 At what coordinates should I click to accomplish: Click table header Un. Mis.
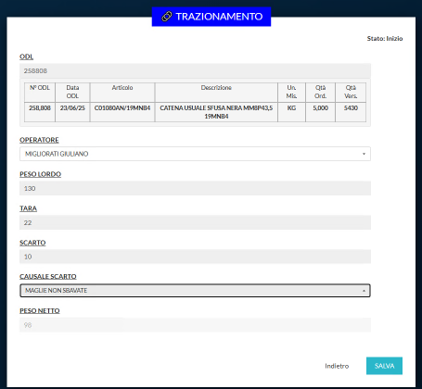(x=292, y=92)
